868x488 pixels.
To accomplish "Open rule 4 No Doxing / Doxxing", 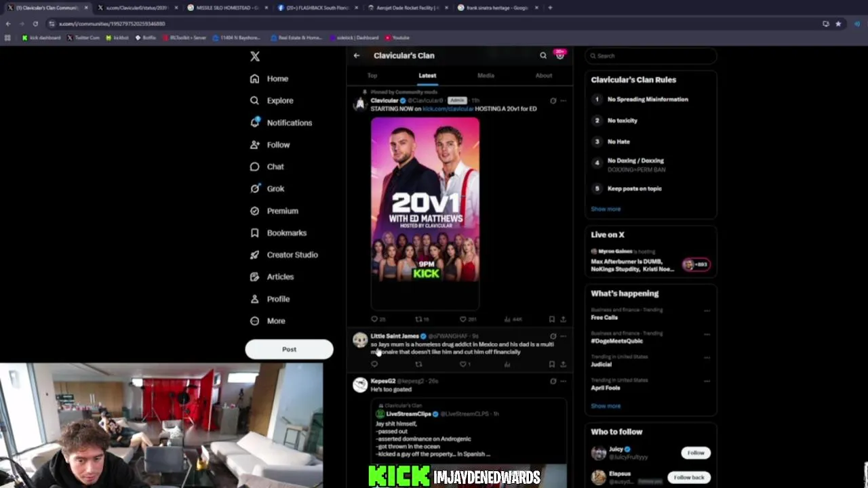I will coord(651,165).
